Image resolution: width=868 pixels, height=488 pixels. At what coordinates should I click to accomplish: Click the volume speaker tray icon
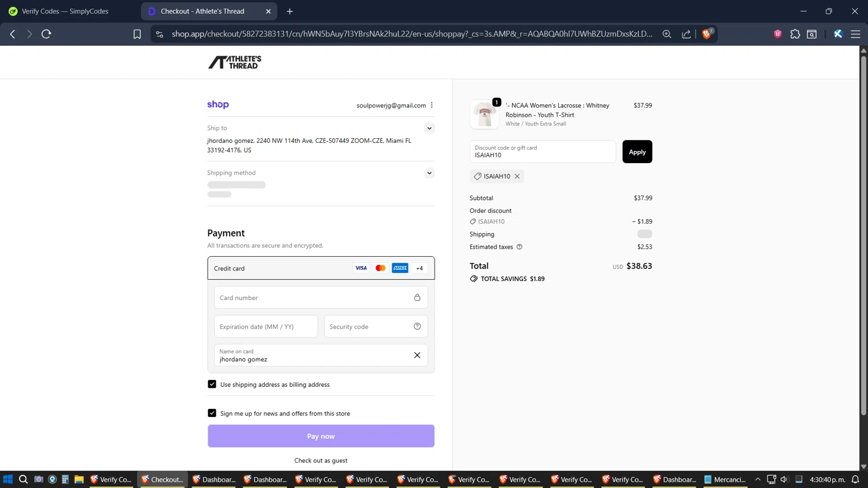(x=784, y=479)
